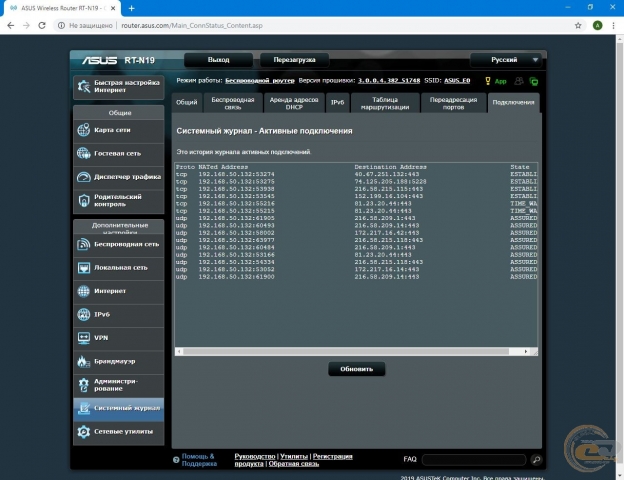624x480 pixels.
Task: Click the Network Tools icon
Action: [x=84, y=431]
